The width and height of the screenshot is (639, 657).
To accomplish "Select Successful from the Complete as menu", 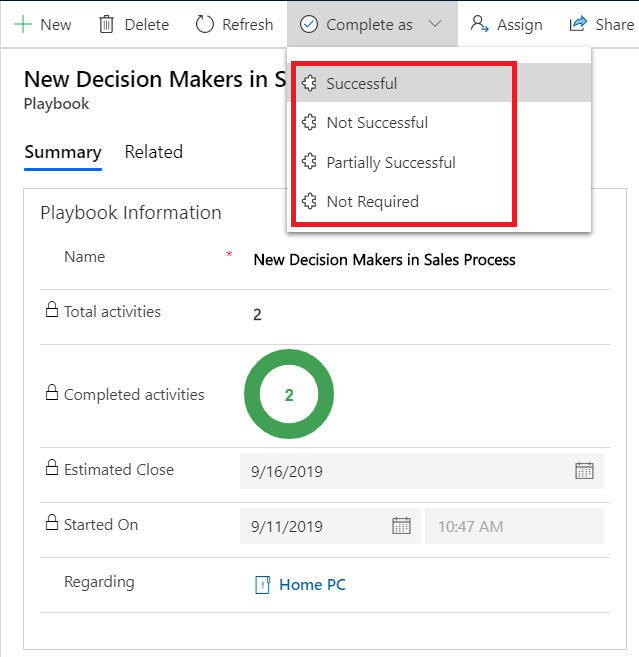I will tap(361, 84).
